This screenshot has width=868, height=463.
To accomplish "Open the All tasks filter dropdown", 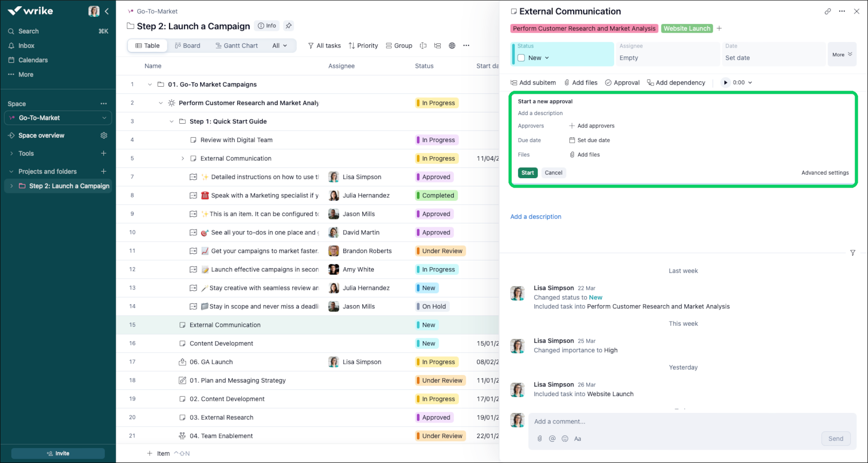I will click(324, 45).
